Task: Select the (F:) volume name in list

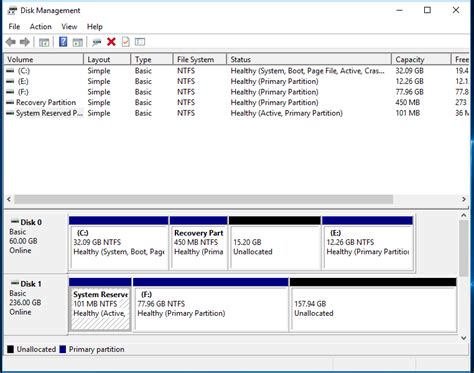Action: pyautogui.click(x=23, y=92)
